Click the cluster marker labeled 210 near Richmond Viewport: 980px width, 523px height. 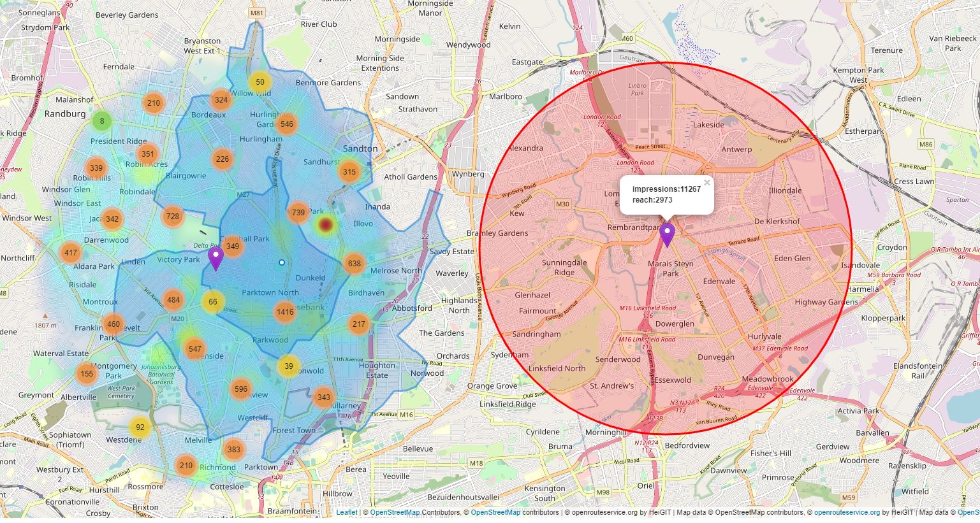[x=186, y=465]
